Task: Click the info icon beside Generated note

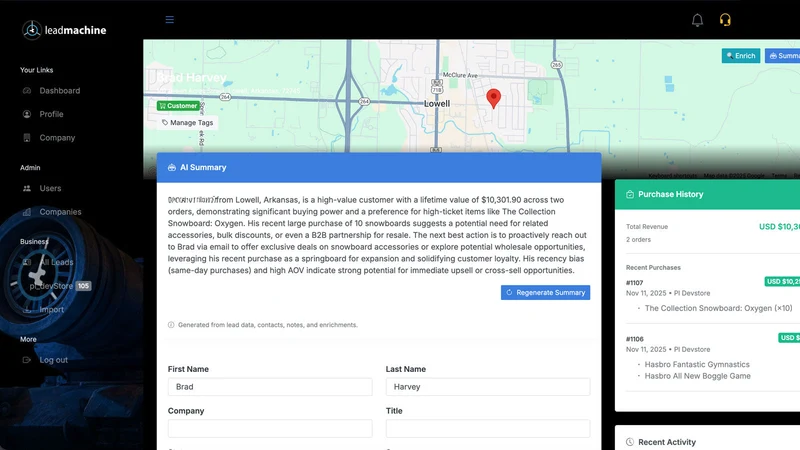Action: pyautogui.click(x=171, y=324)
